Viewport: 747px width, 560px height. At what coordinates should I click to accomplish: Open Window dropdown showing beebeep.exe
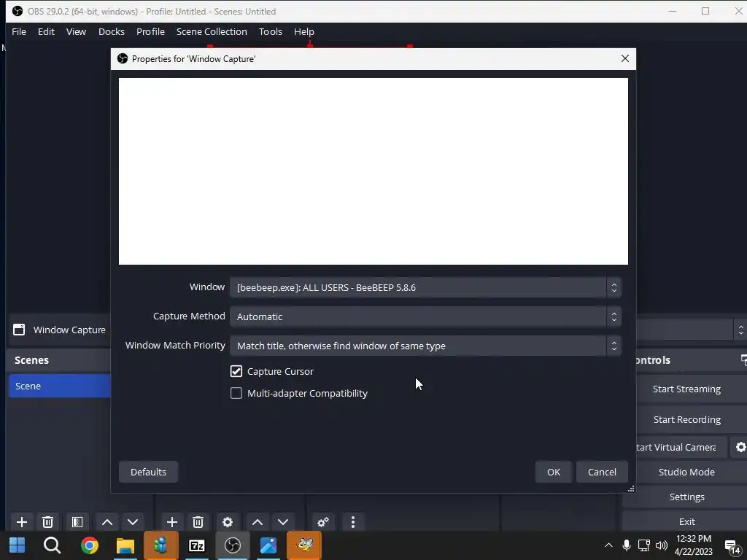click(x=425, y=287)
